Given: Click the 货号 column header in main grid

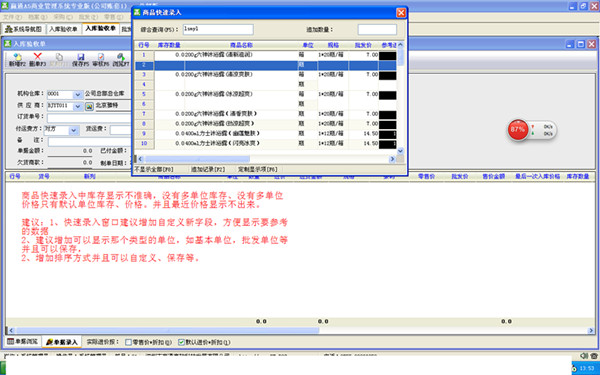Looking at the screenshot, I should click(x=44, y=176).
